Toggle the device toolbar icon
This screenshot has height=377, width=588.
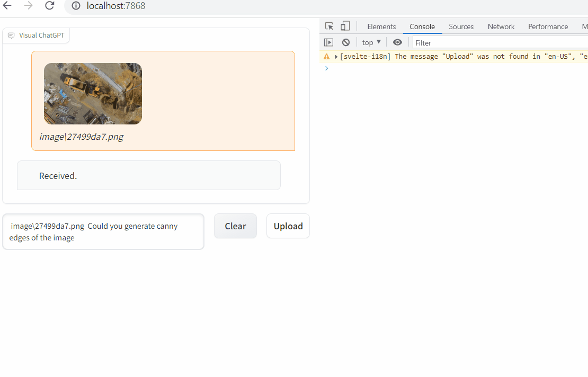point(345,25)
